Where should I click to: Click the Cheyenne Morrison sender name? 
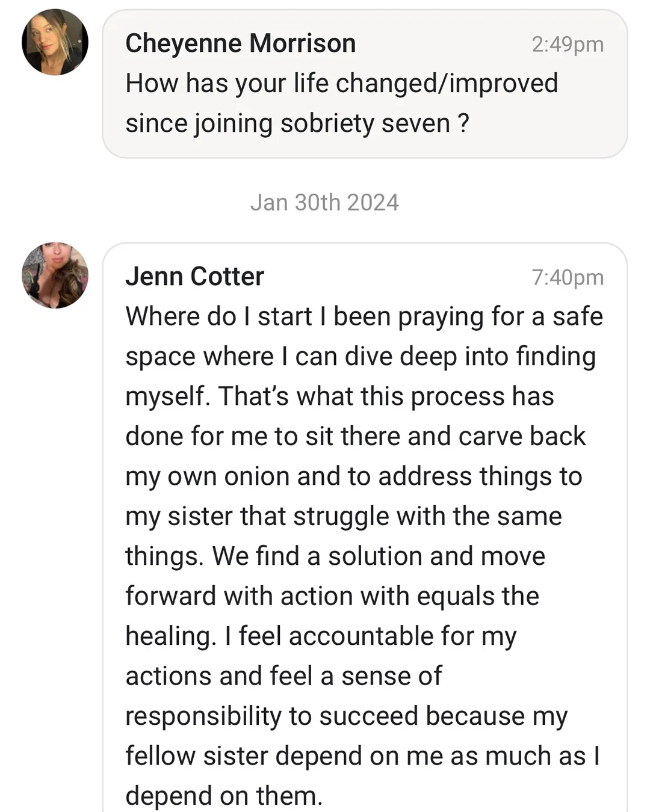click(241, 44)
